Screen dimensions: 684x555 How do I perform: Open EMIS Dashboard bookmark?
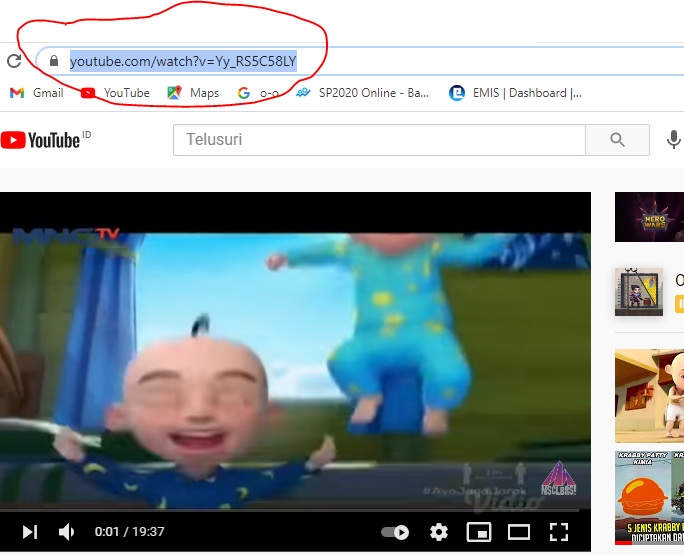coord(515,93)
